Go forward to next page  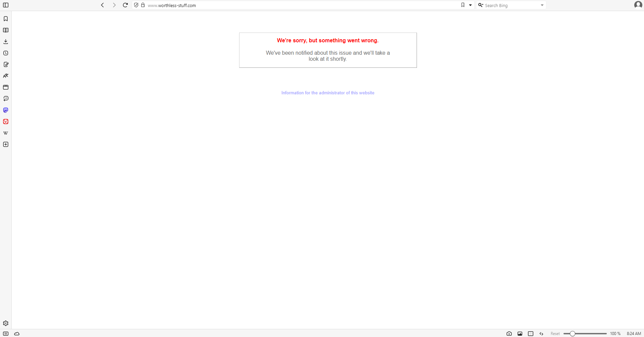114,5
